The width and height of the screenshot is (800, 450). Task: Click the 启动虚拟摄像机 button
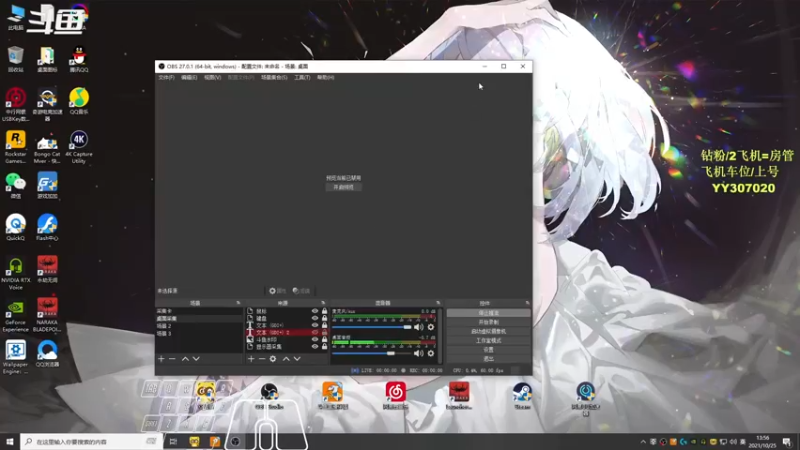click(488, 332)
